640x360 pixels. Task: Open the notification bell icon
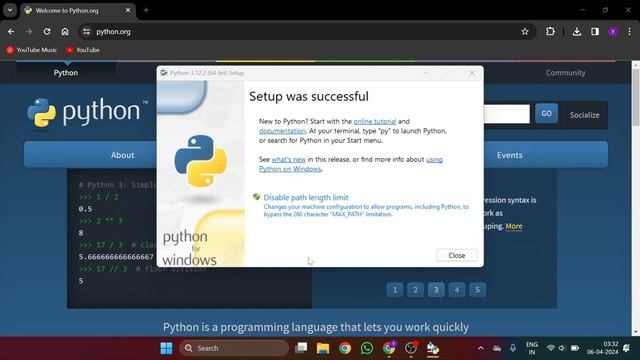[x=627, y=348]
